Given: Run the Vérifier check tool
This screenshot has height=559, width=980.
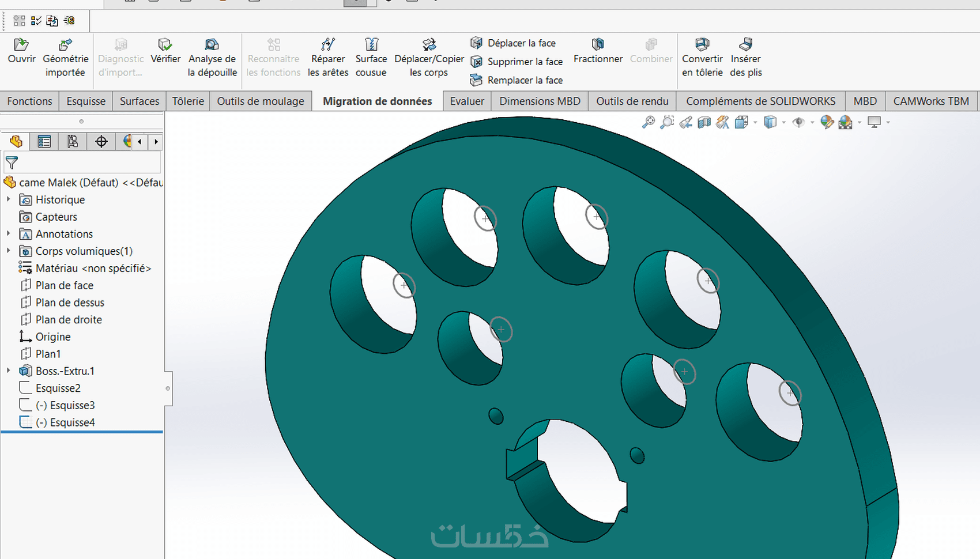Looking at the screenshot, I should (x=165, y=51).
